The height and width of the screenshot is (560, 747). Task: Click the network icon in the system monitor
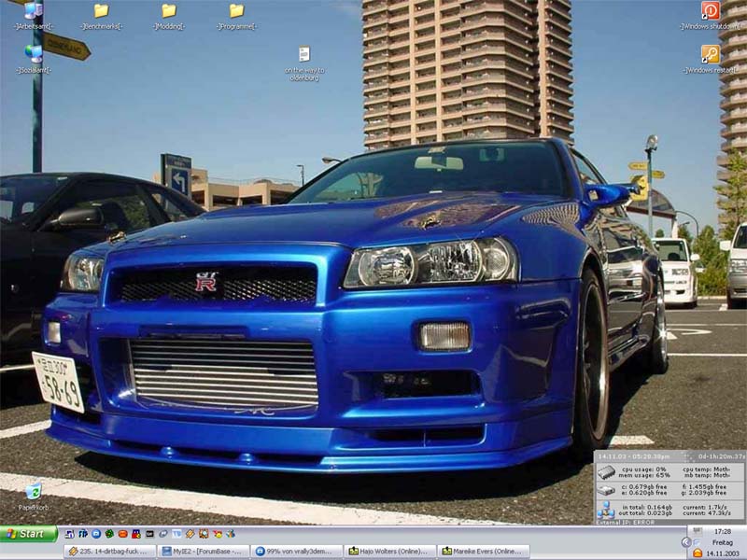click(x=606, y=510)
